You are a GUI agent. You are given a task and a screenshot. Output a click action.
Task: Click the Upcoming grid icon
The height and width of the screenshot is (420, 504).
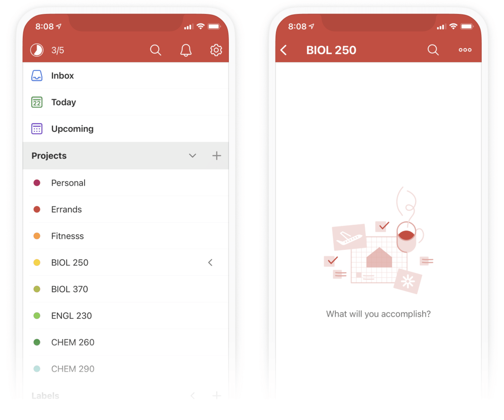coord(37,128)
